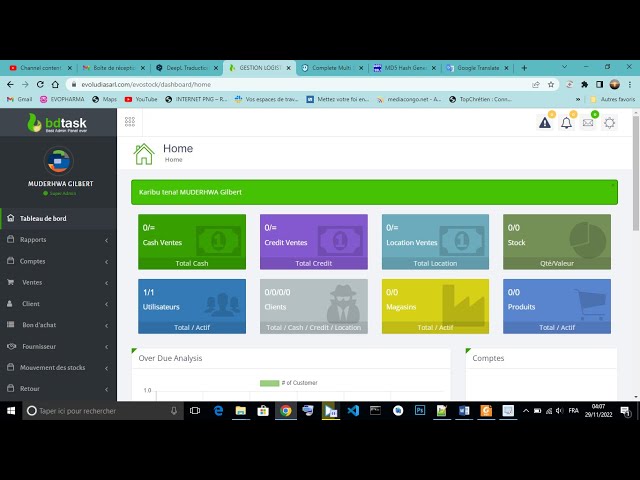Image resolution: width=640 pixels, height=480 pixels.
Task: Click the Windows Start button
Action: coord(11,411)
